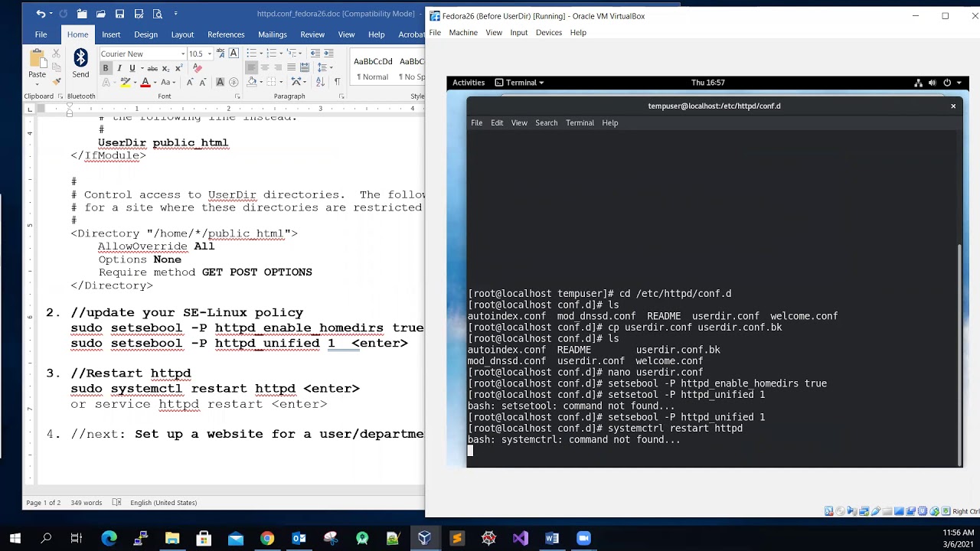Apply character shading icon in Font group
980x551 pixels.
pos(220,82)
